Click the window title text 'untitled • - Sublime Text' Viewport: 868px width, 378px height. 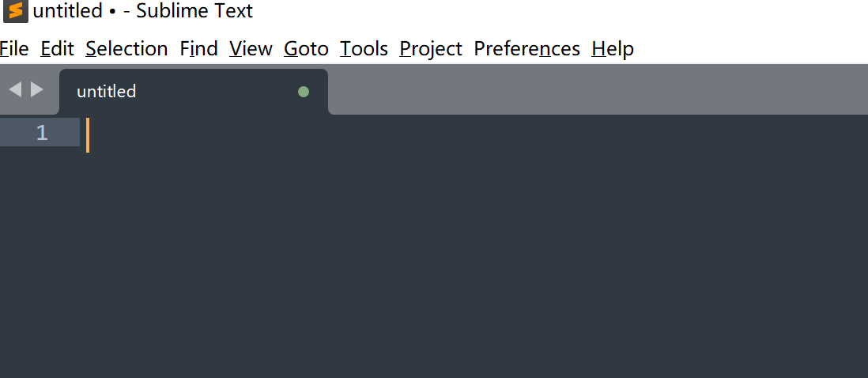143,11
